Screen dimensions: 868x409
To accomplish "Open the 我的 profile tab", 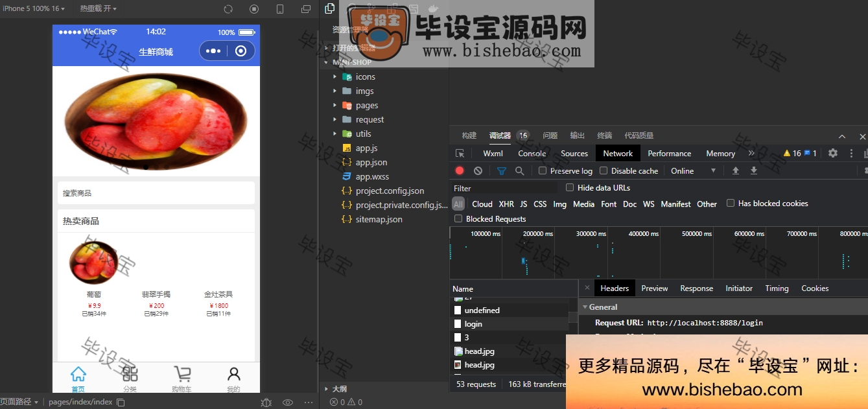I will tap(234, 379).
